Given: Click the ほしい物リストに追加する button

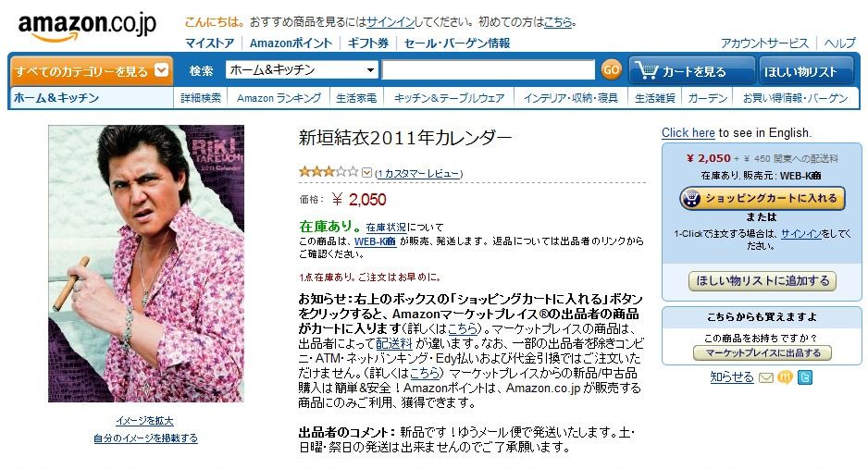Looking at the screenshot, I should pyautogui.click(x=763, y=281).
